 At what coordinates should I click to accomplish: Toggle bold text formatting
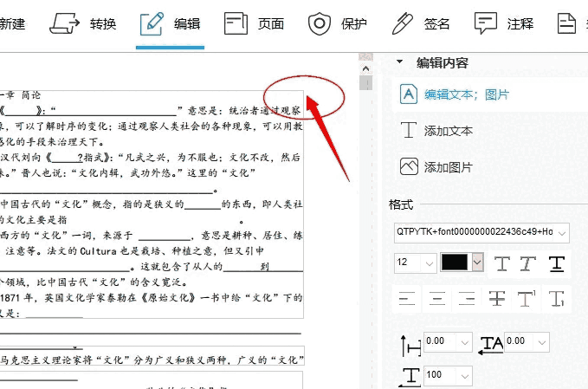pyautogui.click(x=502, y=264)
